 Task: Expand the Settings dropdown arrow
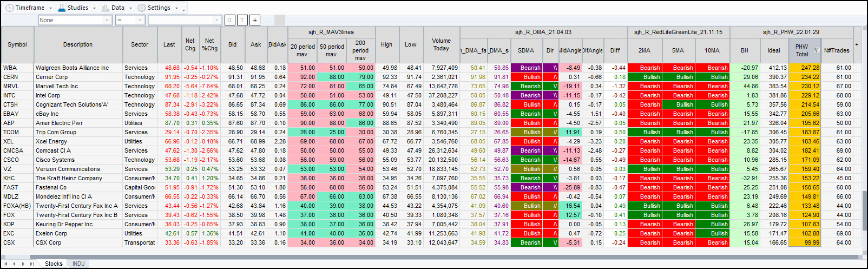point(176,8)
